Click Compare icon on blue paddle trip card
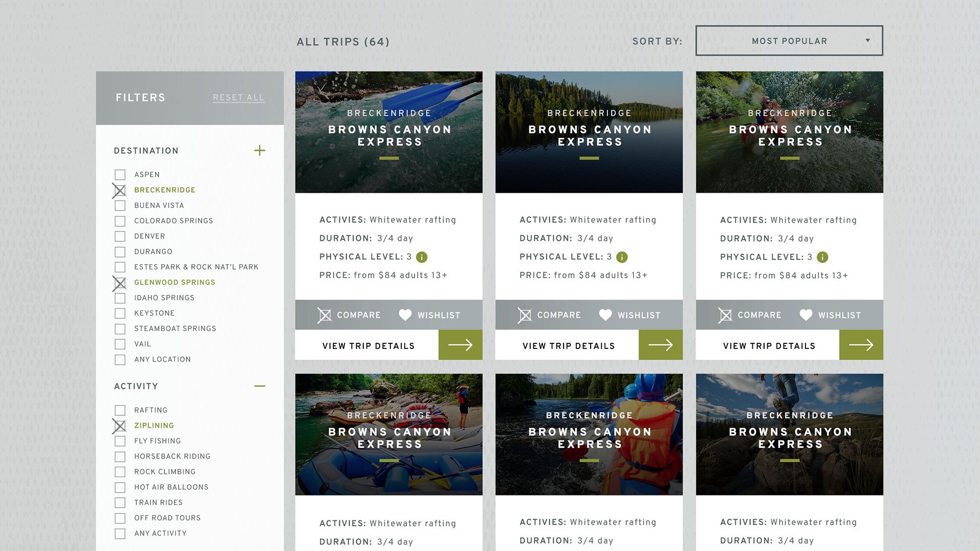980x551 pixels. click(324, 315)
